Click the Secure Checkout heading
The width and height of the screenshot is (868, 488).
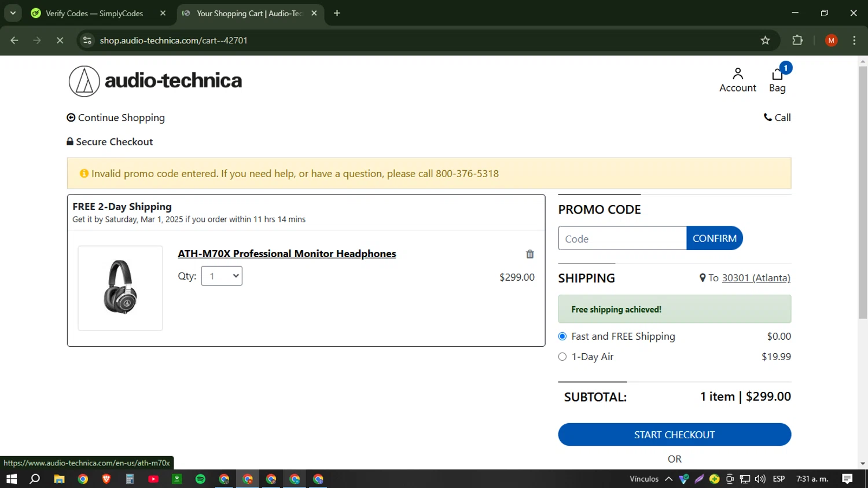pos(110,142)
